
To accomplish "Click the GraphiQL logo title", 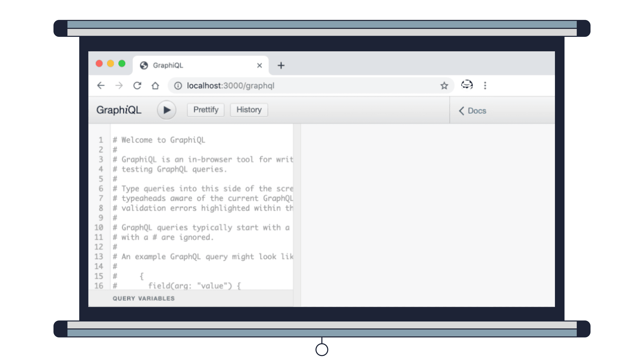I will (119, 110).
